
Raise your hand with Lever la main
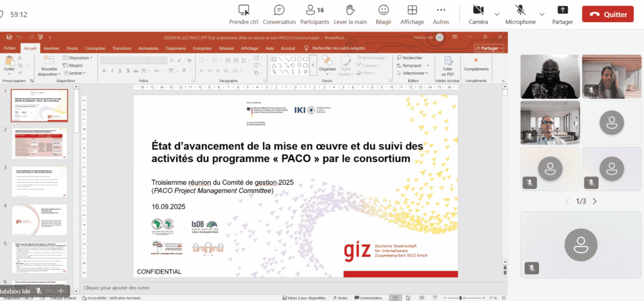[x=350, y=15]
